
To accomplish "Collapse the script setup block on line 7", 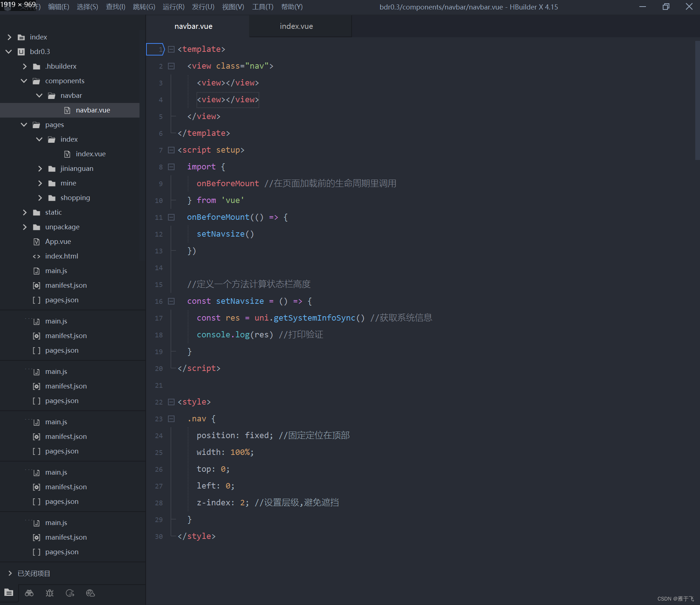I will click(x=171, y=150).
